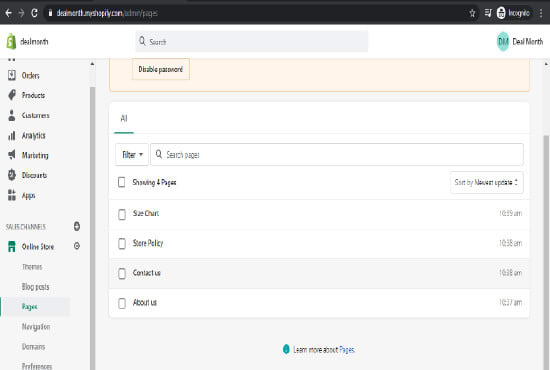The width and height of the screenshot is (550, 370).
Task: Select Pages under Online Store
Action: (29, 307)
